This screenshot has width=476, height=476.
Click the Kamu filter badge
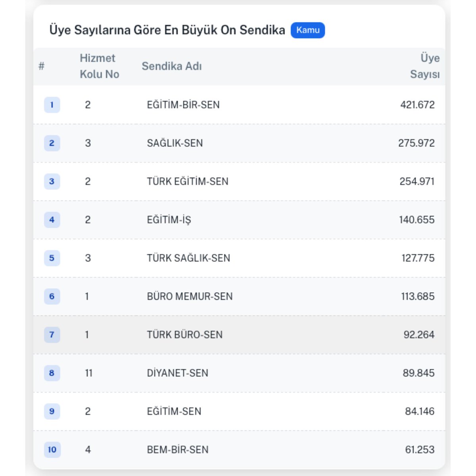click(x=308, y=30)
